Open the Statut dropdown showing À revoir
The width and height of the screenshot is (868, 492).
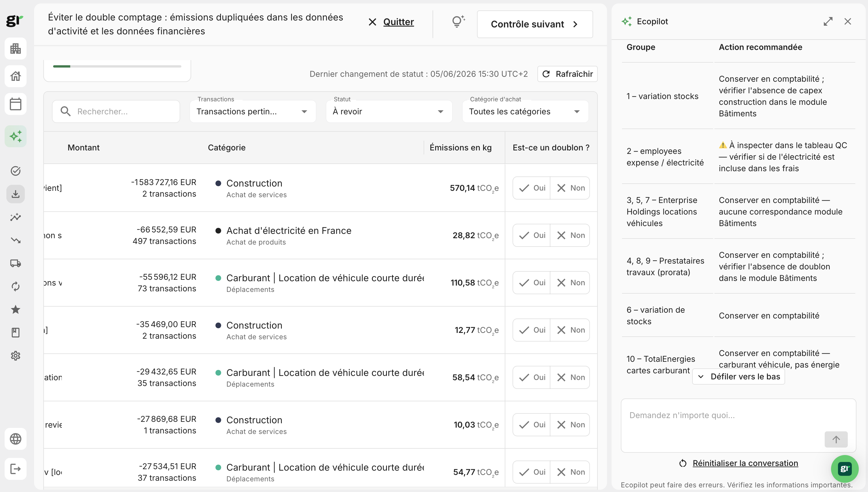(389, 111)
